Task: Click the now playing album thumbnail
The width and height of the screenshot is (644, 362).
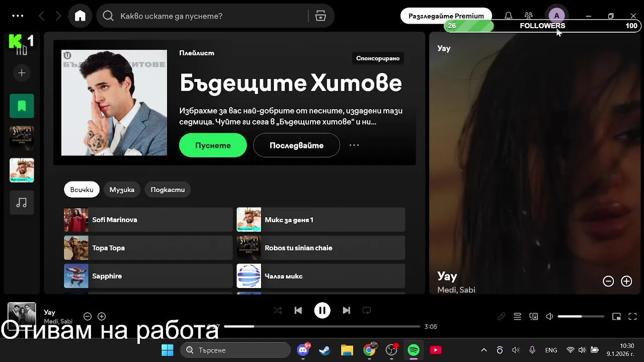Action: click(22, 316)
